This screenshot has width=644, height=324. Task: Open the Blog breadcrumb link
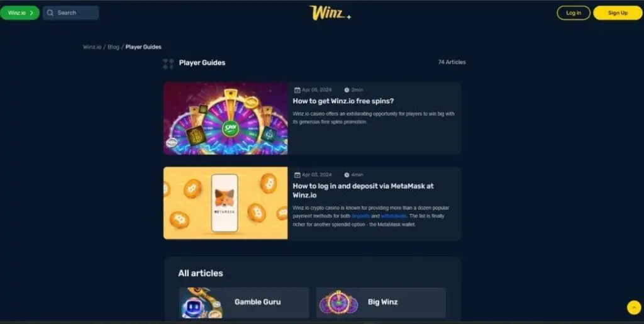point(113,47)
